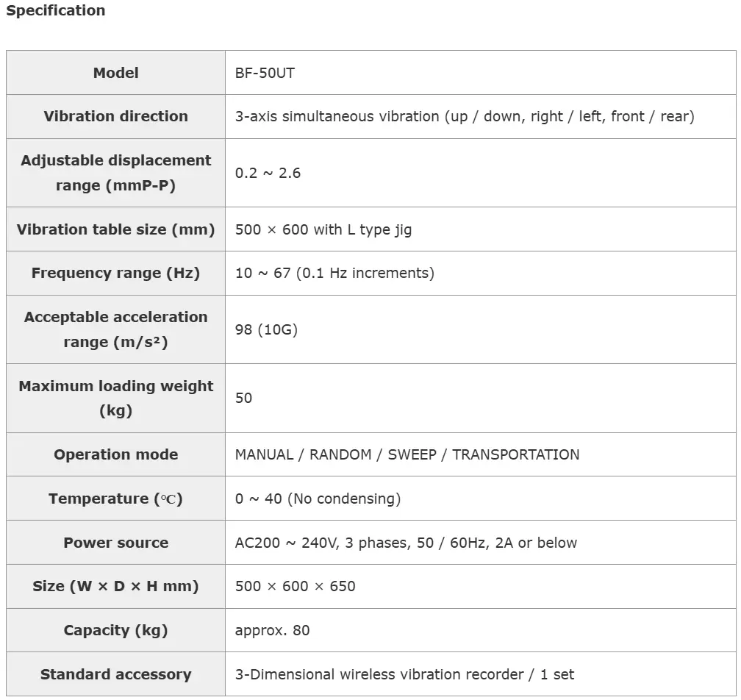This screenshot has height=700, width=741.
Task: Select the BF-50UT model value
Action: [x=265, y=73]
